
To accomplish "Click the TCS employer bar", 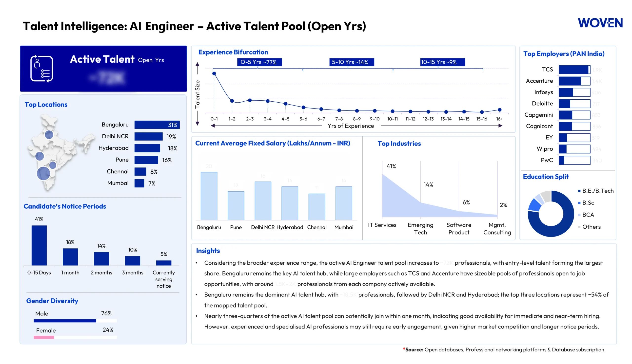I will 574,70.
